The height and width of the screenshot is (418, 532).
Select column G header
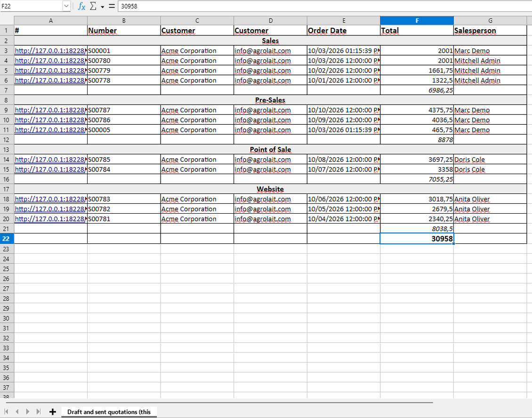pyautogui.click(x=490, y=21)
